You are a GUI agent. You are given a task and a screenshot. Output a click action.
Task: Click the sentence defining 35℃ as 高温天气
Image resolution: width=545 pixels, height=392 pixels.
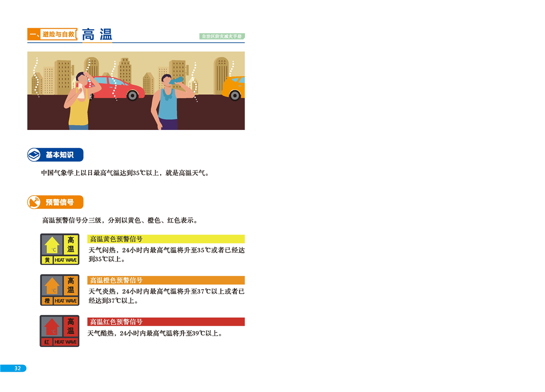click(x=126, y=173)
